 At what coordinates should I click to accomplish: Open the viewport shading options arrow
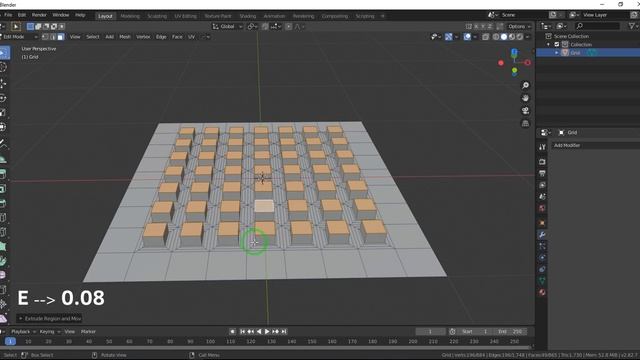(x=527, y=37)
